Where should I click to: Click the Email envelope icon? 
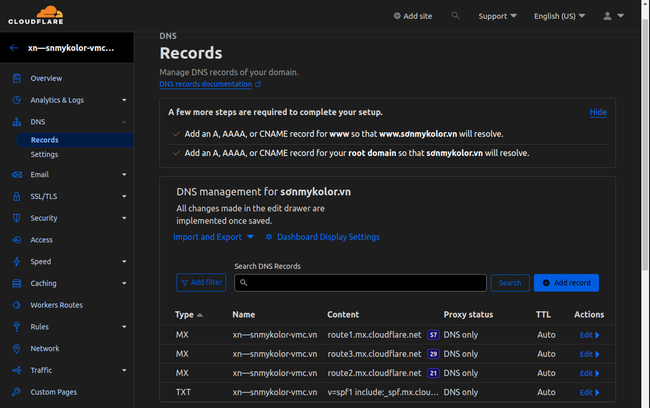click(17, 175)
